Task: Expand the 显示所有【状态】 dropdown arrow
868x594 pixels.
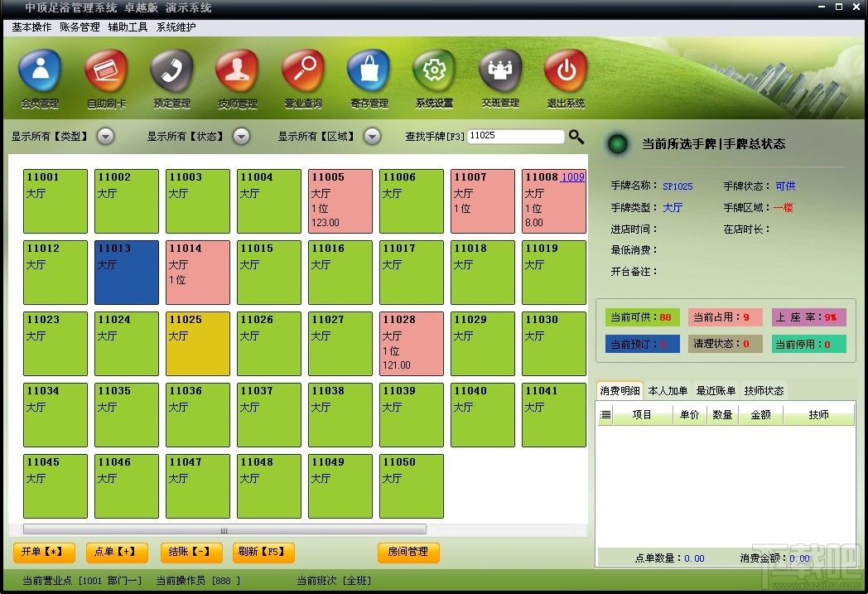Action: (x=241, y=136)
